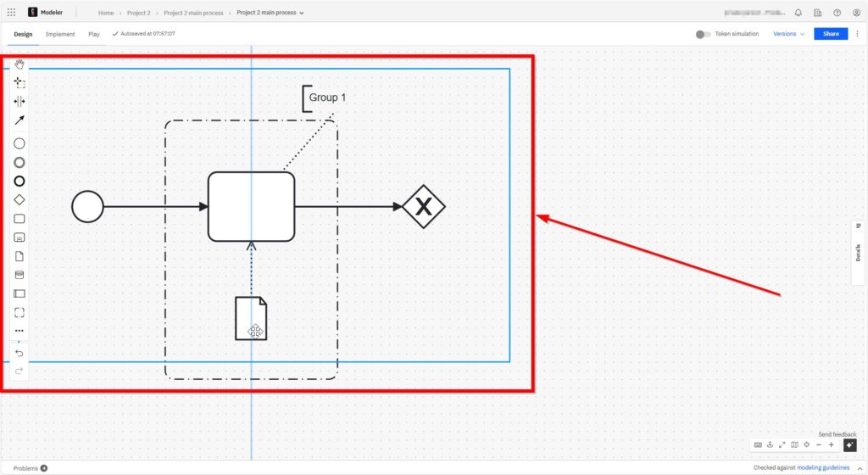The height and width of the screenshot is (475, 868).
Task: Expand the Project 2 main process breadcrumb dropdown
Action: tap(301, 13)
